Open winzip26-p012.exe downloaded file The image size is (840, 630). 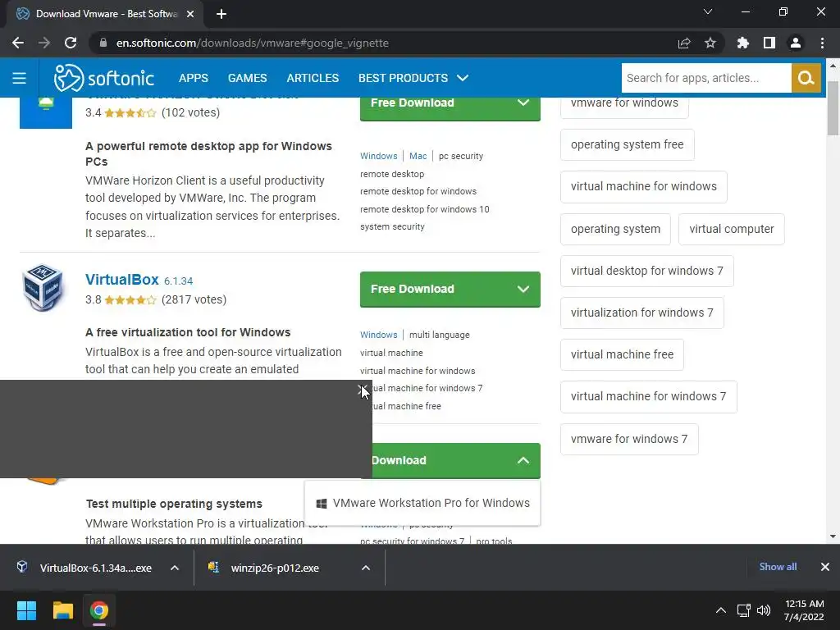click(275, 568)
